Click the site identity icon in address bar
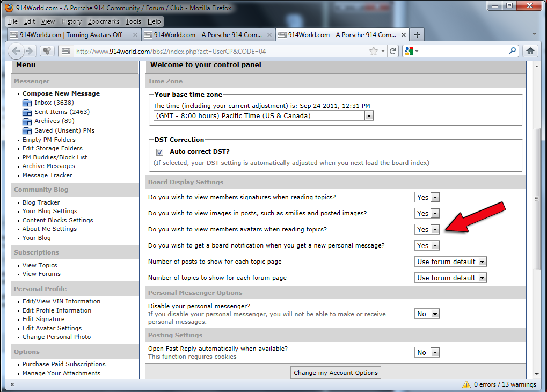The image size is (547, 392). (65, 52)
